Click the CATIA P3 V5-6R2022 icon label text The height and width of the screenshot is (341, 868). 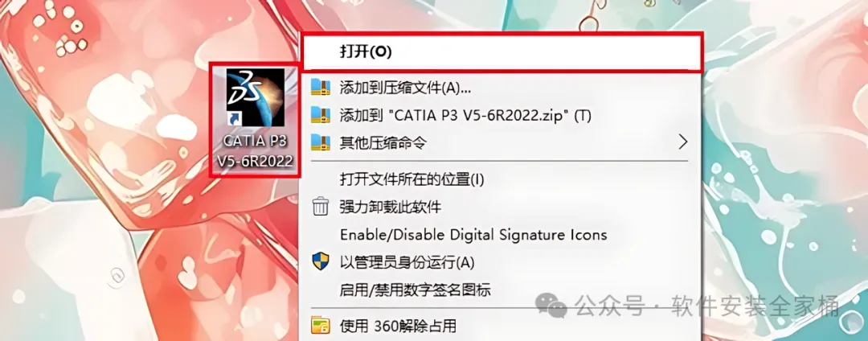pyautogui.click(x=256, y=152)
